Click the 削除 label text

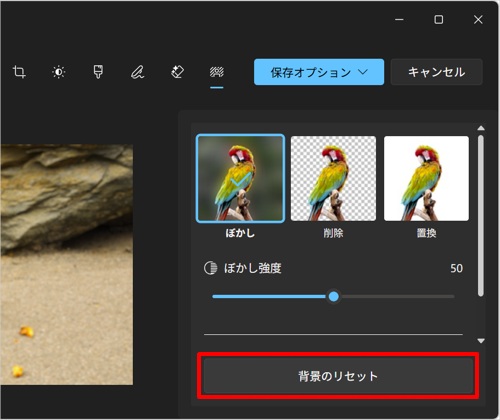tap(333, 233)
